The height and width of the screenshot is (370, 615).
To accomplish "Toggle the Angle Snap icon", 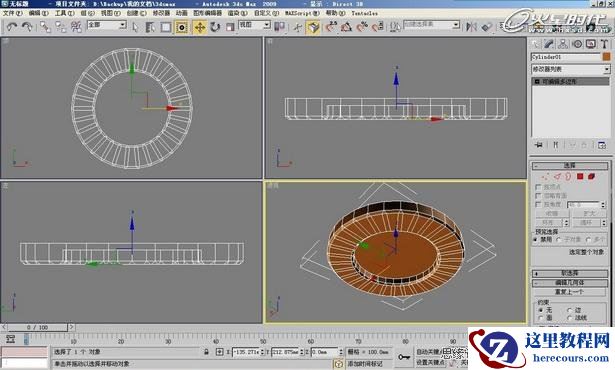I will [x=347, y=27].
